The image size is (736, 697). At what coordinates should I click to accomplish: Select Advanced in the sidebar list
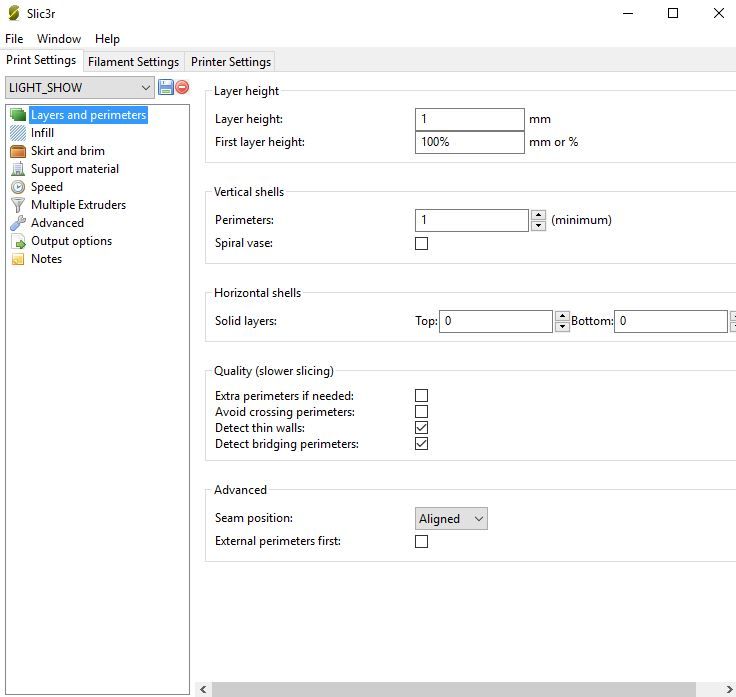pos(57,223)
